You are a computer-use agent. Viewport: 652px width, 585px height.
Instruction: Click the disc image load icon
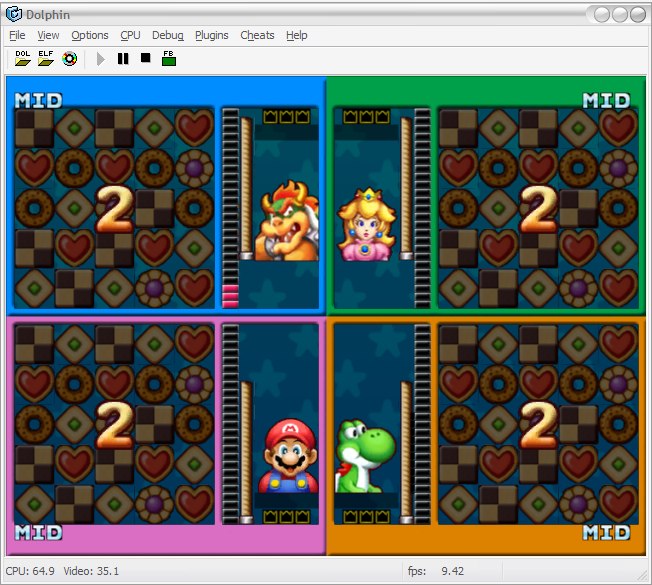point(69,59)
